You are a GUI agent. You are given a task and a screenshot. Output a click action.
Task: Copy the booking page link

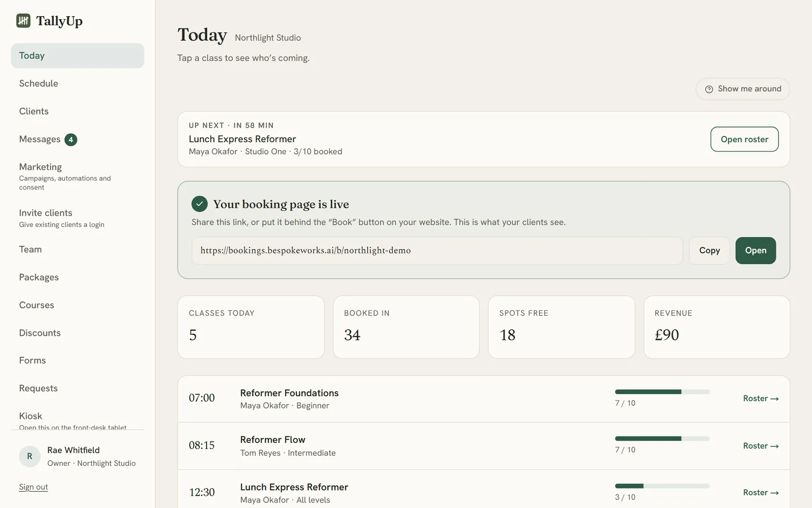point(709,250)
